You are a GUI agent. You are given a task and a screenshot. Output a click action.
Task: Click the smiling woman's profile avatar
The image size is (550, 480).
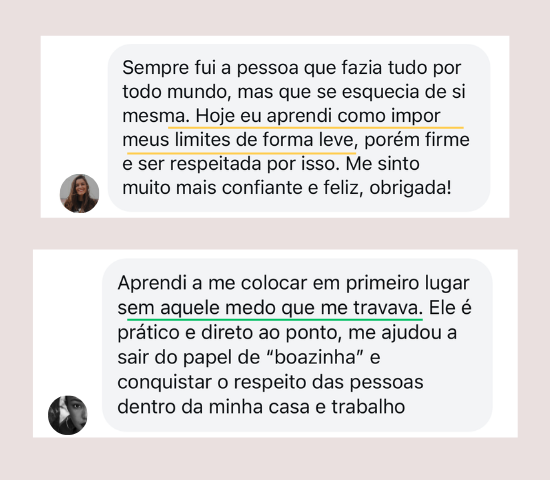click(79, 193)
